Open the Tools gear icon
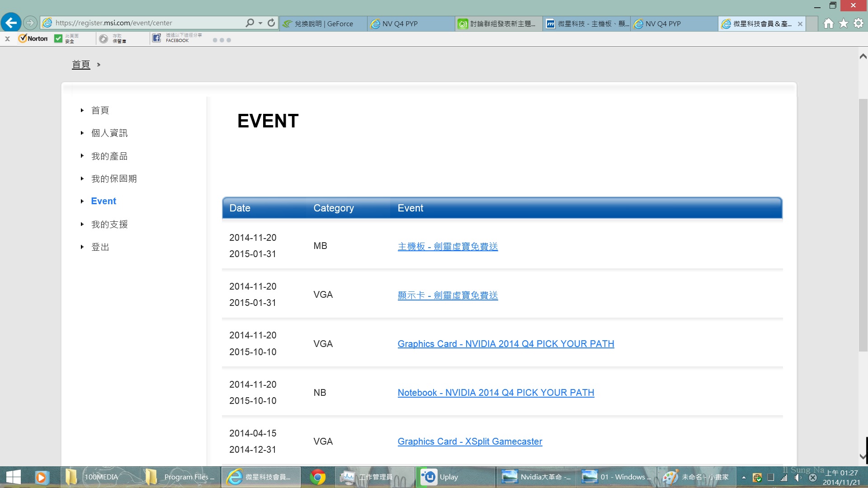Image resolution: width=868 pixels, height=488 pixels. (x=859, y=23)
